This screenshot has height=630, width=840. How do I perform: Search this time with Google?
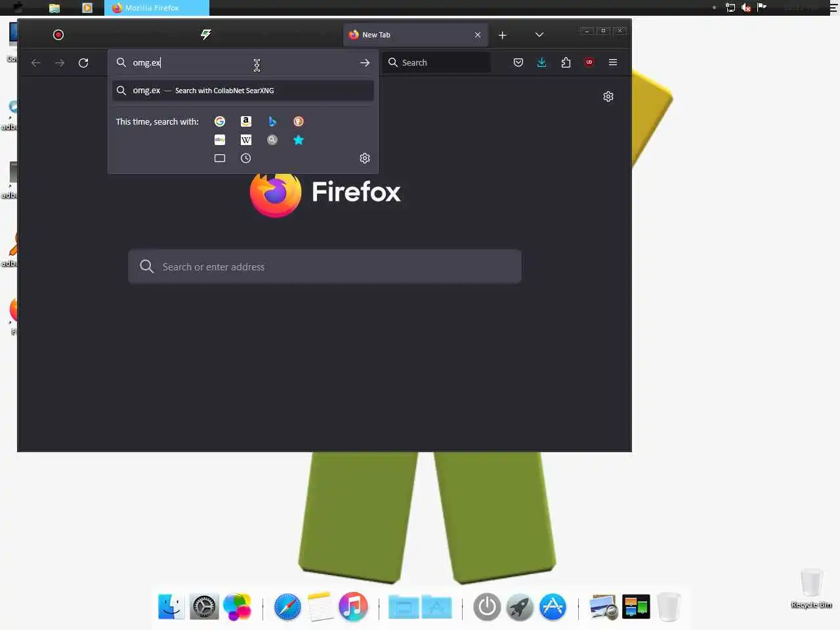pos(220,121)
